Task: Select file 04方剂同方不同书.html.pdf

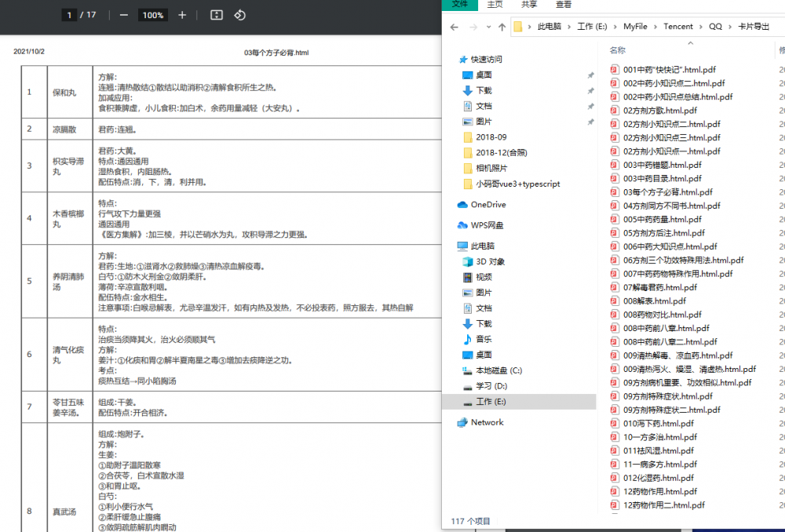Action: (x=672, y=206)
